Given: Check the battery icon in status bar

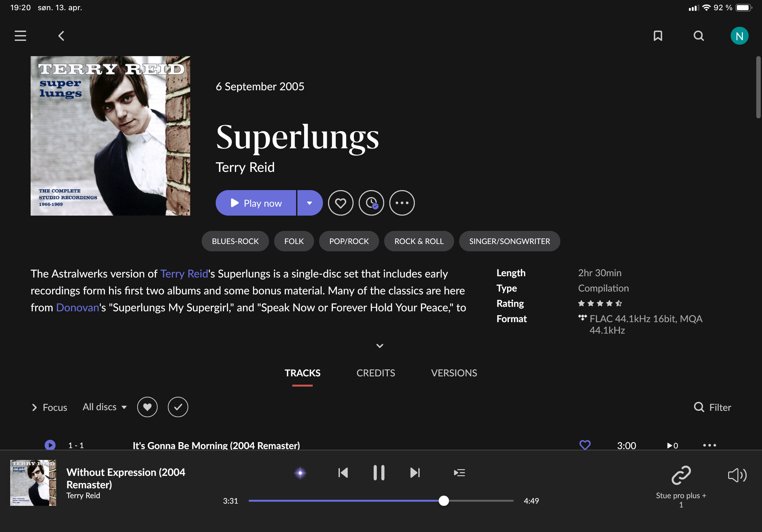Looking at the screenshot, I should pyautogui.click(x=743, y=7).
